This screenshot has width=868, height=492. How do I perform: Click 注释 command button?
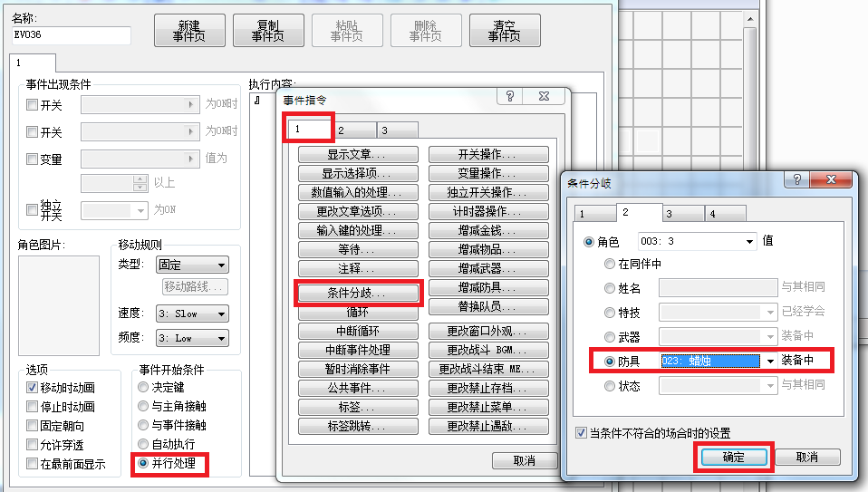point(358,268)
